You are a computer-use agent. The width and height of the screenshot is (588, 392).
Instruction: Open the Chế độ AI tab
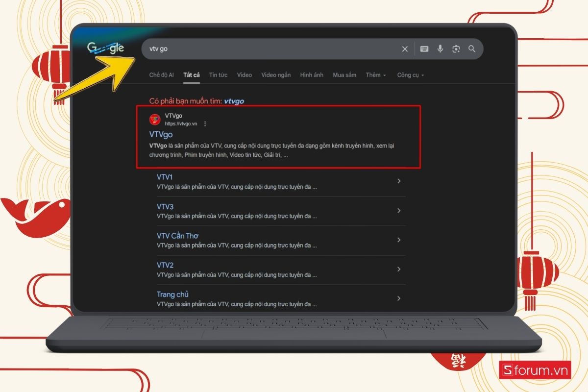[162, 74]
